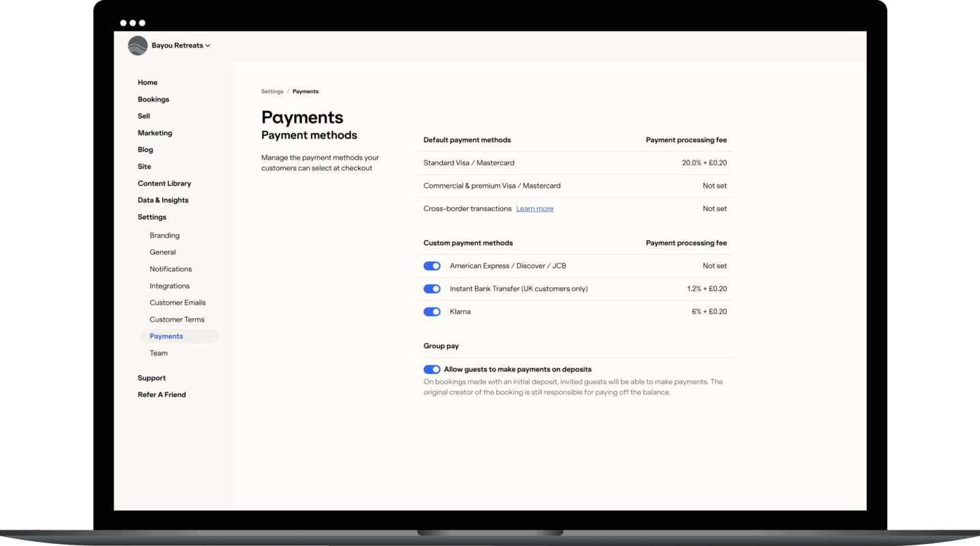The image size is (980, 546).
Task: Toggle Allow guests to make payments on deposits
Action: (432, 370)
